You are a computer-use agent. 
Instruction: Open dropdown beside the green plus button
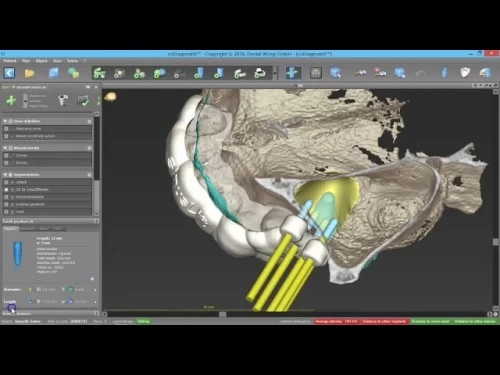[x=25, y=101]
